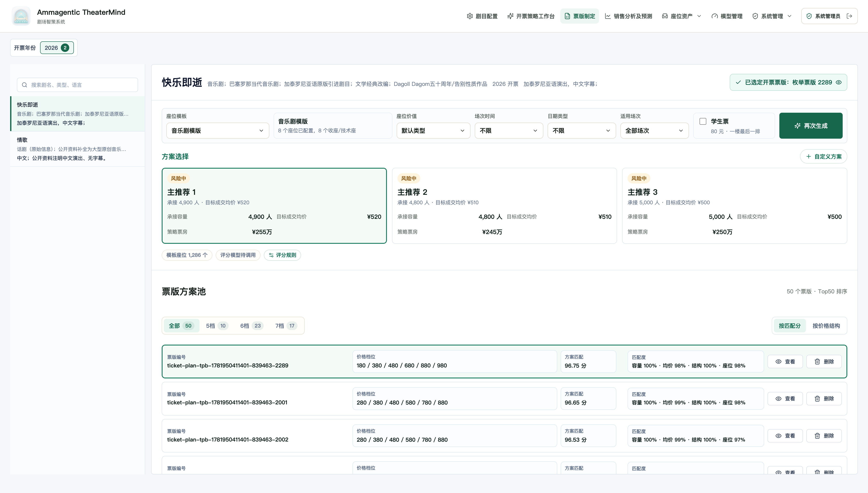Screen dimensions: 868x493
Task: Select 情歌 in the show list
Action: [78, 149]
